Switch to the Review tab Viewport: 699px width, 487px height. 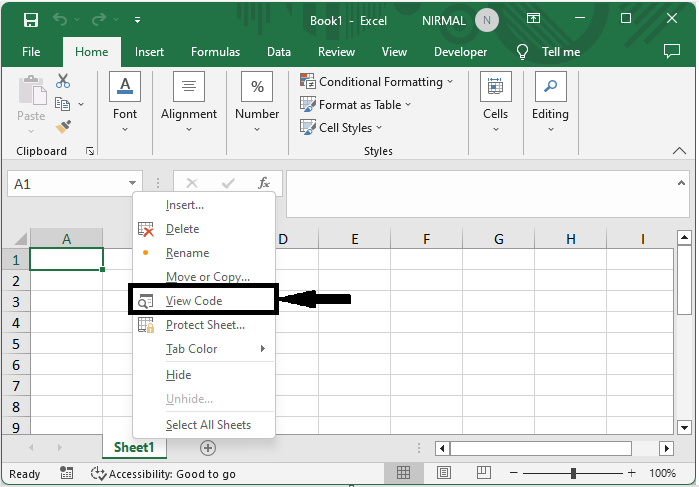pos(336,52)
